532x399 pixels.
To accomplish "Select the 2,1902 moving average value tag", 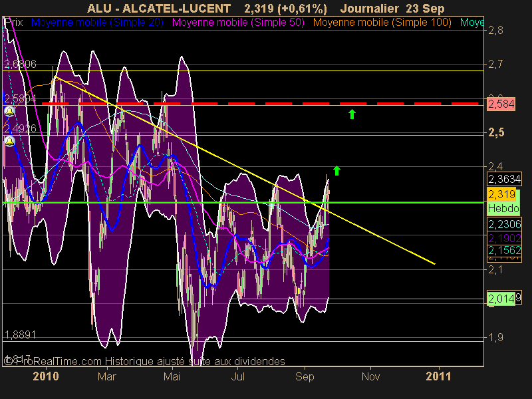I will (x=505, y=238).
